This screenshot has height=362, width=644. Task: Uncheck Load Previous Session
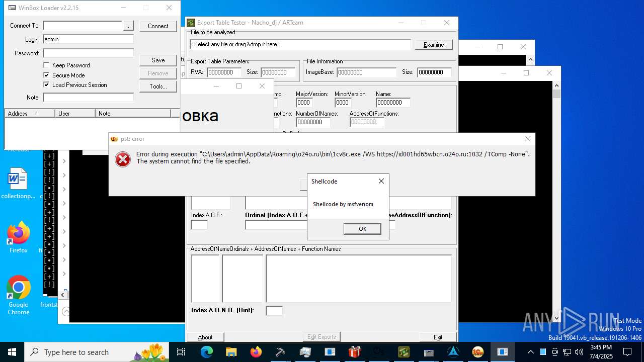coord(46,85)
